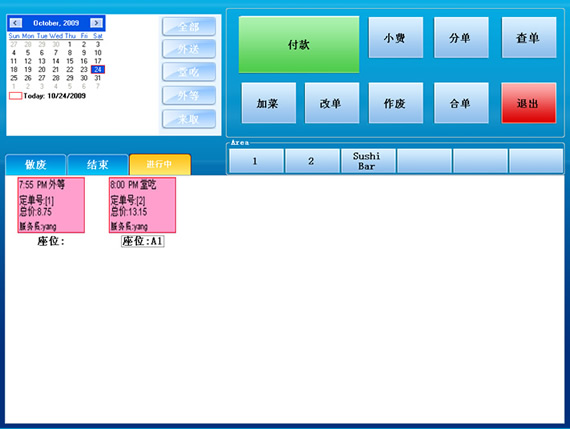This screenshot has width=570, height=429.
Task: Choose 加菜 to add dishes
Action: [269, 103]
